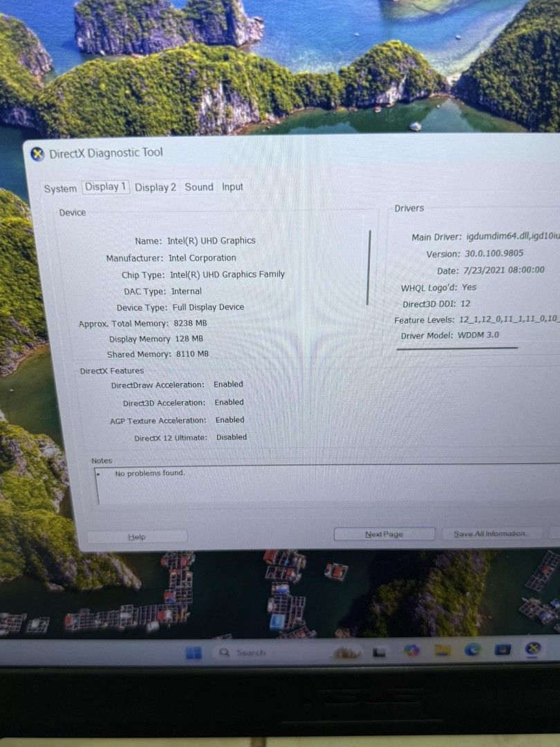Click the AGP Texture Acceleration 'Enabled' value

click(x=230, y=420)
